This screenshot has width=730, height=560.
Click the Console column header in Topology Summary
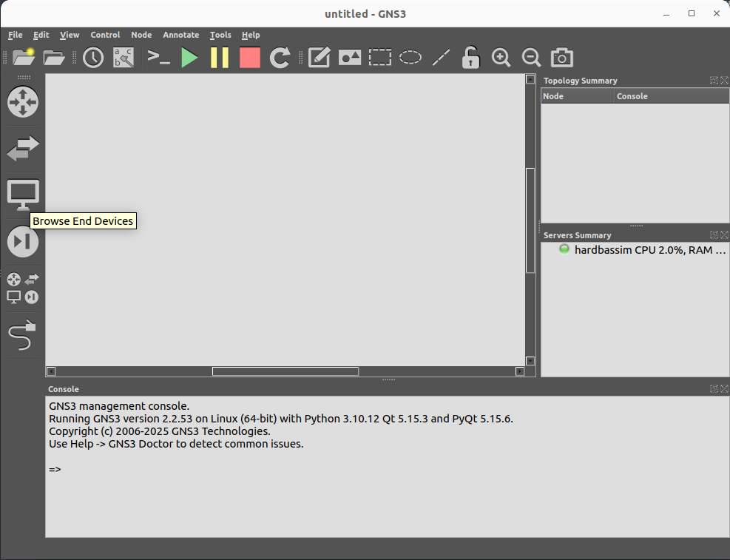click(x=672, y=96)
